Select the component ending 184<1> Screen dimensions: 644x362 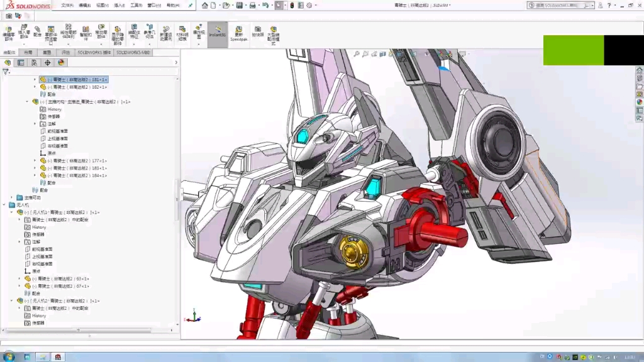click(76, 176)
